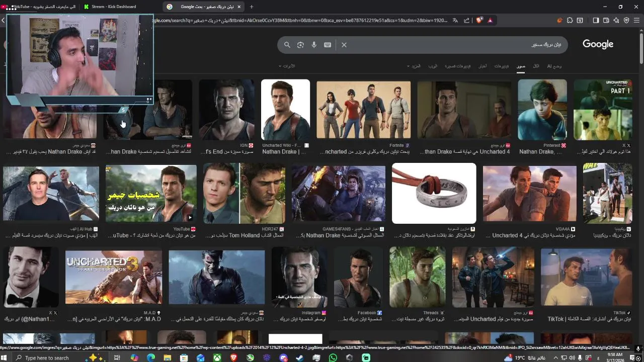The image size is (644, 362).
Task: Open the green Kick app taskbar icon
Action: click(x=366, y=357)
